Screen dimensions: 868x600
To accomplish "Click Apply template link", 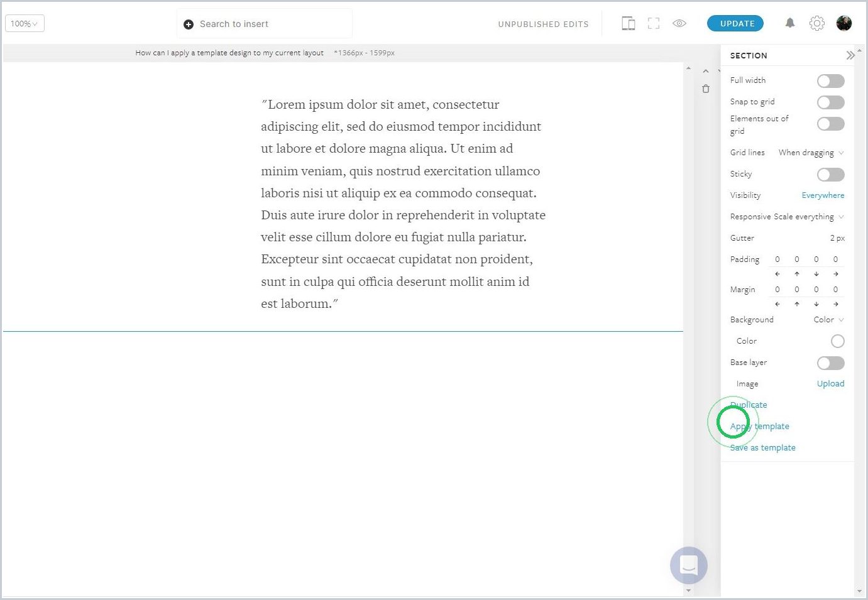I will pyautogui.click(x=759, y=427).
